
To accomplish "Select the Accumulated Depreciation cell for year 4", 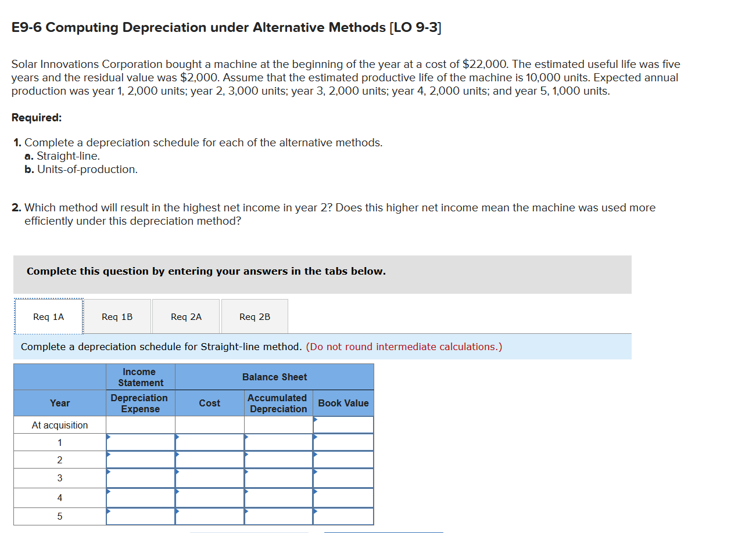I will (277, 497).
